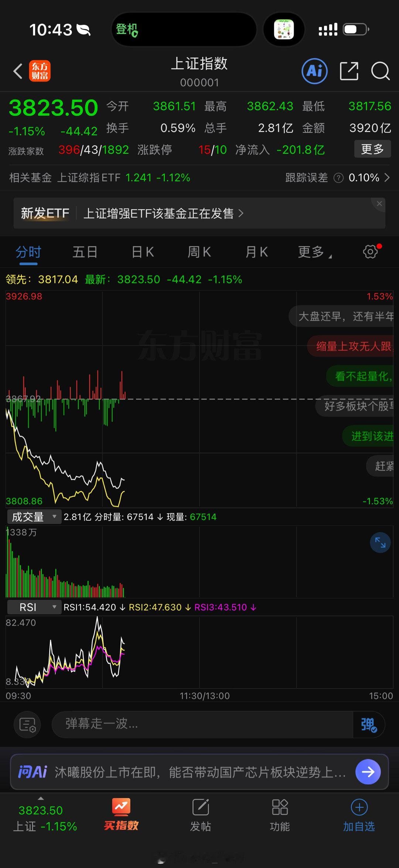Tap the 买指数 chart icon
Screen dimensions: 399x868
coord(121,807)
